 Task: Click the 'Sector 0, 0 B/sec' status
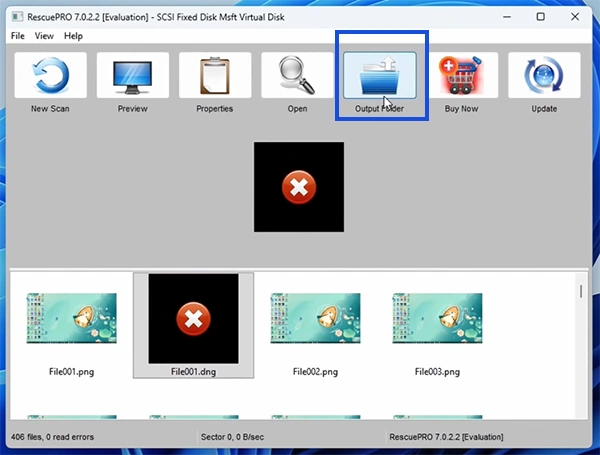(233, 437)
